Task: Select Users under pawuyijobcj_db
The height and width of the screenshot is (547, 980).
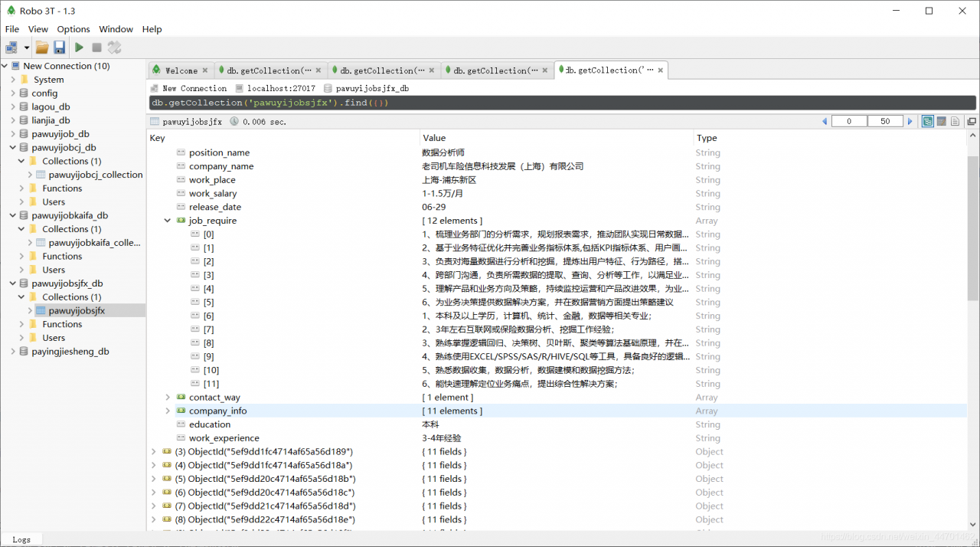Action: pos(54,202)
